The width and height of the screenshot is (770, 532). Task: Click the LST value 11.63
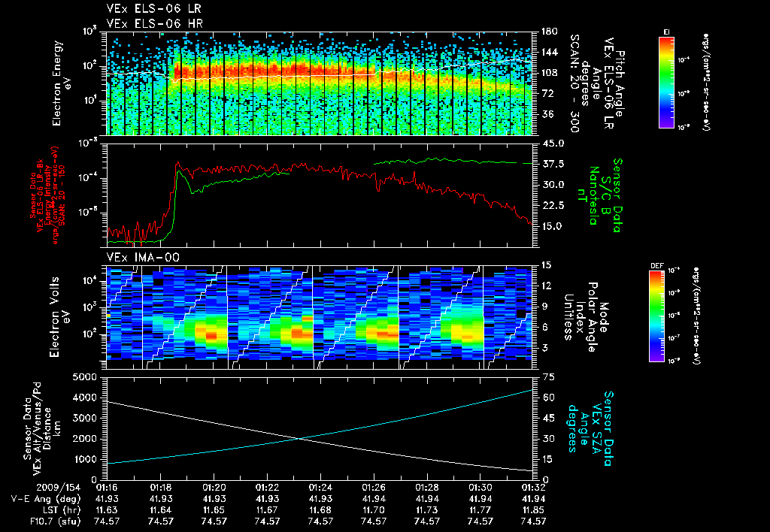pos(107,510)
